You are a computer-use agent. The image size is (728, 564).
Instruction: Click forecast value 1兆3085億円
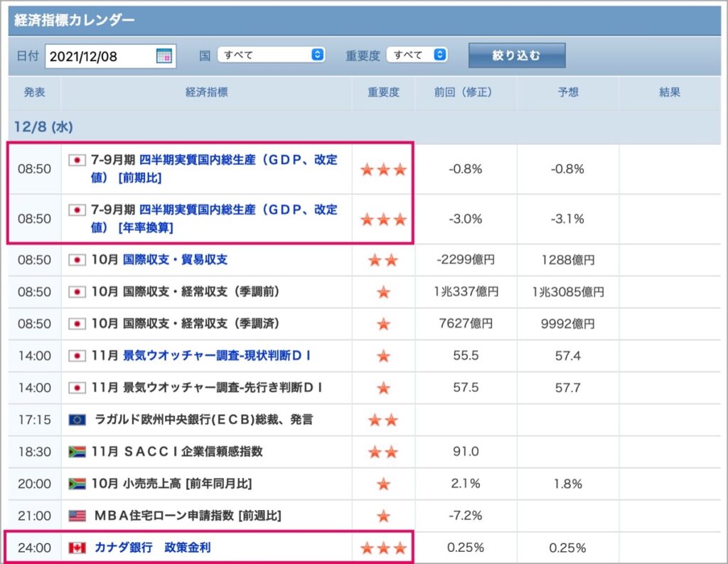coord(568,292)
